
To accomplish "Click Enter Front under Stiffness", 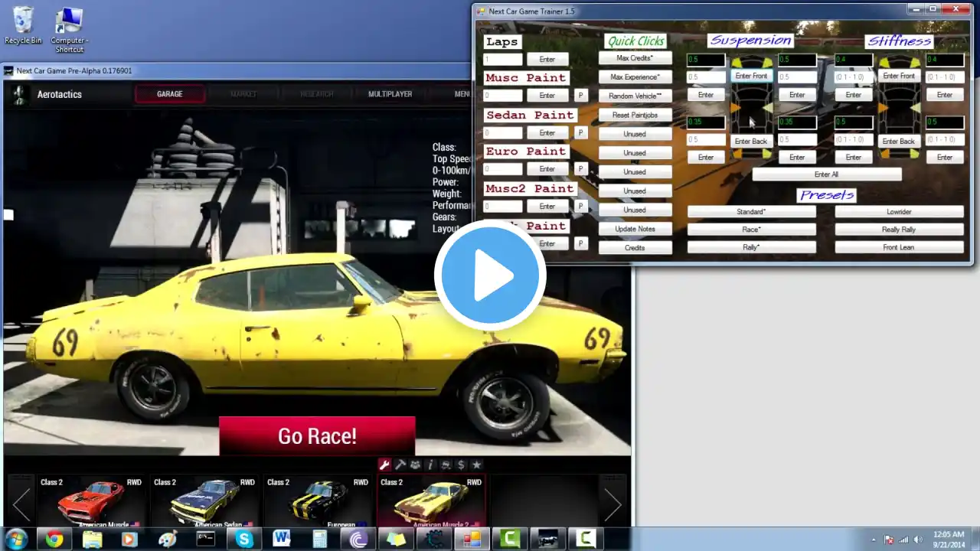I will (899, 77).
